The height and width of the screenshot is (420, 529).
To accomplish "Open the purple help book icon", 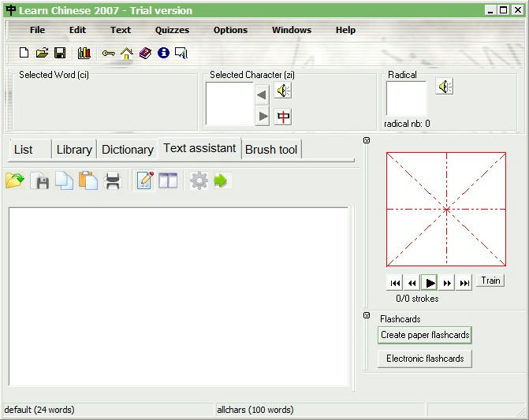I will pyautogui.click(x=145, y=53).
